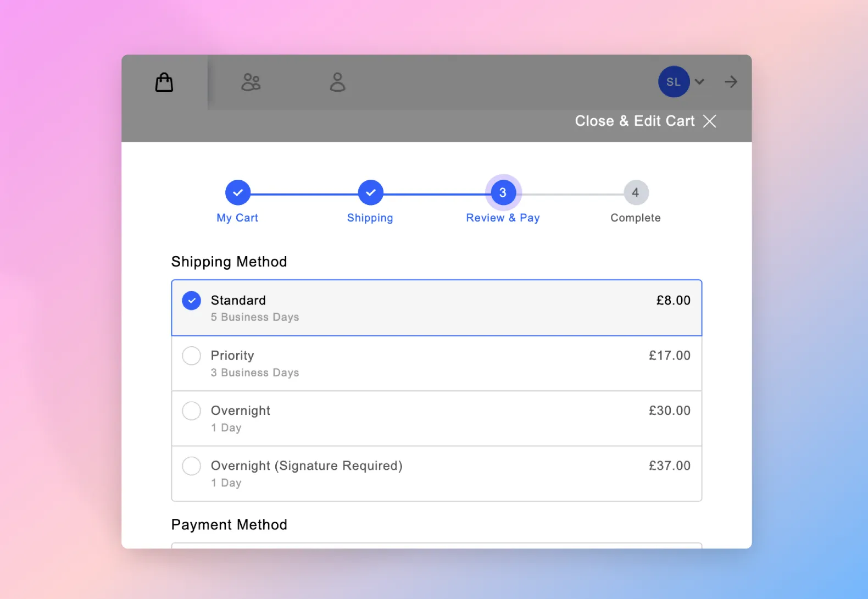Click the SL account avatar

pos(674,82)
